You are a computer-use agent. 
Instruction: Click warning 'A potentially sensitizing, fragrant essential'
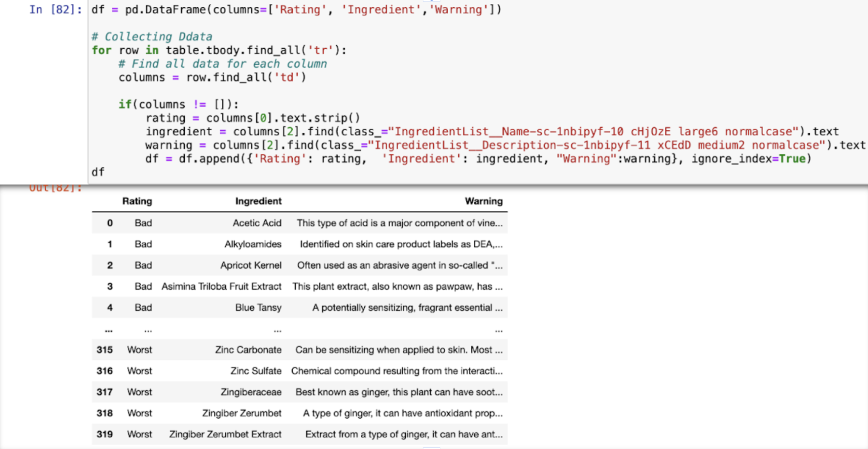tap(407, 308)
